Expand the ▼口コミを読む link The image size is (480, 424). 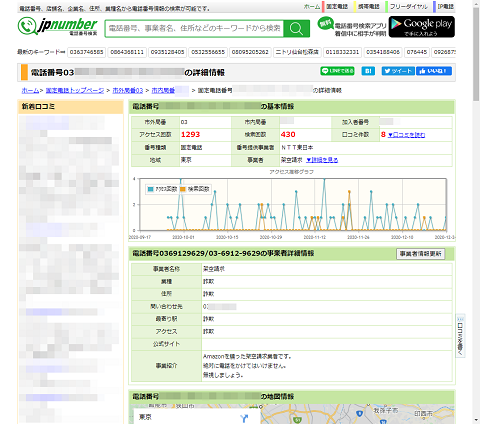(x=406, y=135)
